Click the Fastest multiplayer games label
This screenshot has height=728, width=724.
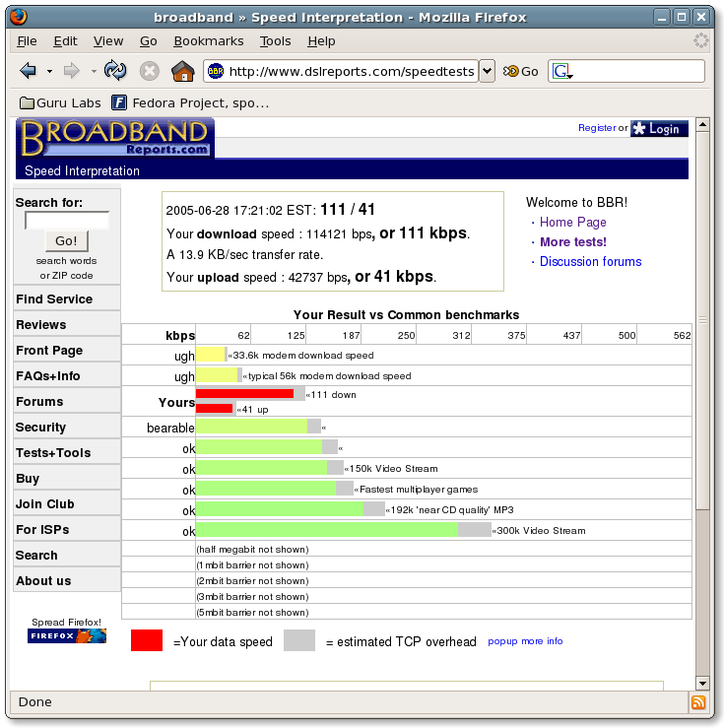(x=419, y=490)
